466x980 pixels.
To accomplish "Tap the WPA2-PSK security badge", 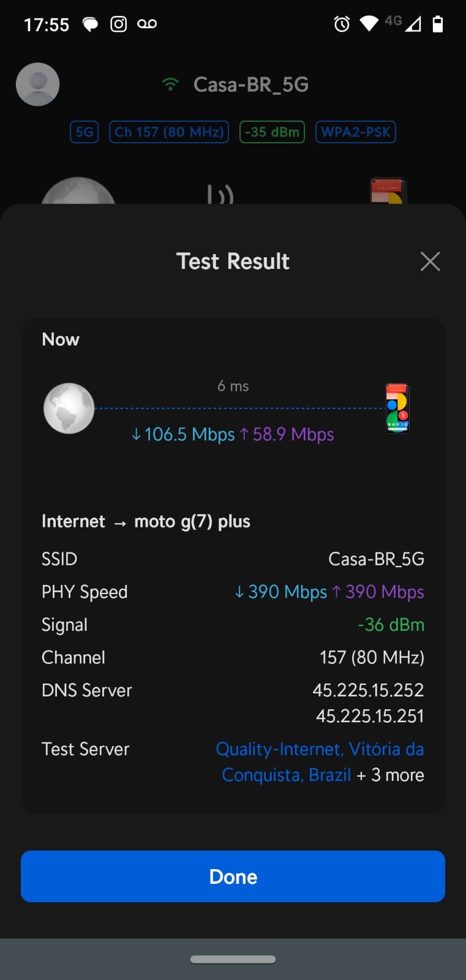I will tap(355, 132).
